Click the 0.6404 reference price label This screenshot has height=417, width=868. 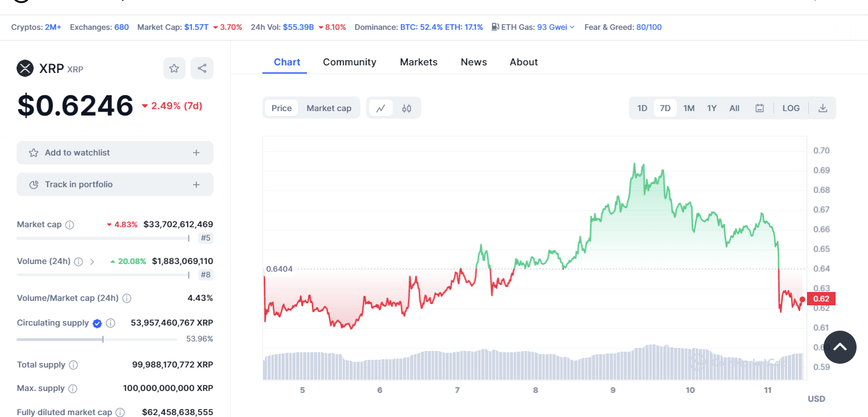point(280,269)
